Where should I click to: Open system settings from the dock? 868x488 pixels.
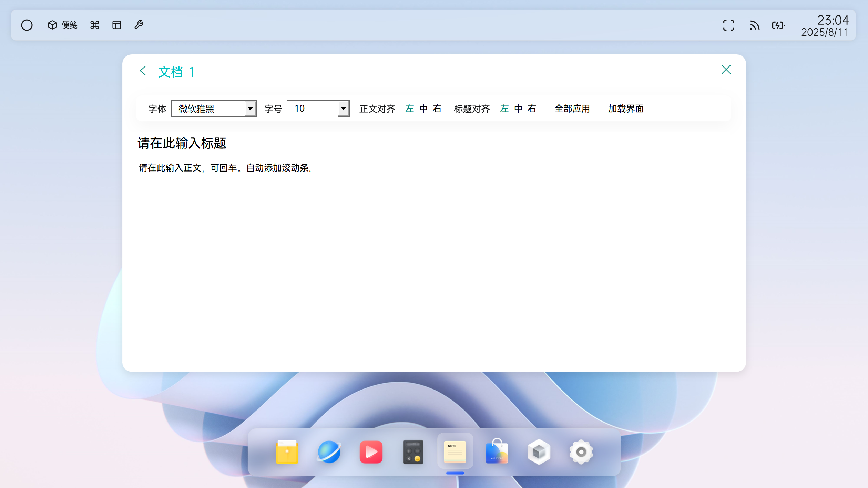(581, 452)
